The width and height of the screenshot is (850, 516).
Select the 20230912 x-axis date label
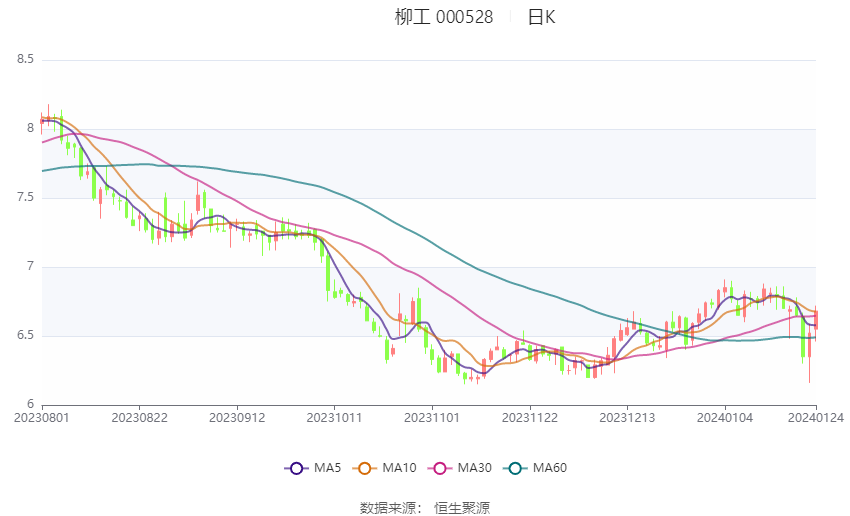[237, 418]
